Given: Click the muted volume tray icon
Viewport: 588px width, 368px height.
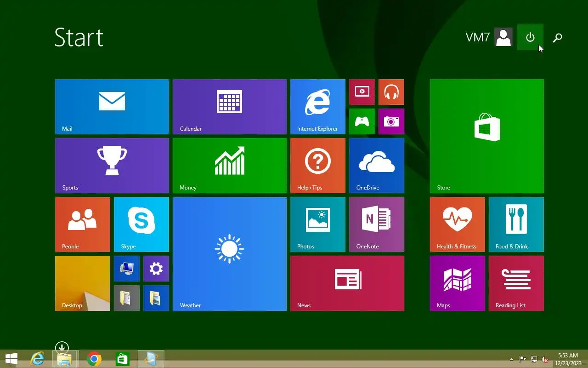Looking at the screenshot, I should click(545, 359).
